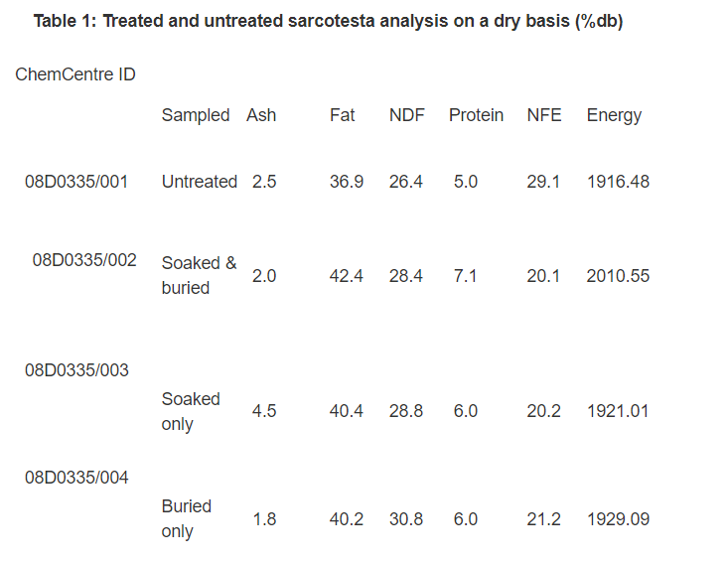Click the Soaked only label
The height and width of the screenshot is (562, 728).
(191, 412)
